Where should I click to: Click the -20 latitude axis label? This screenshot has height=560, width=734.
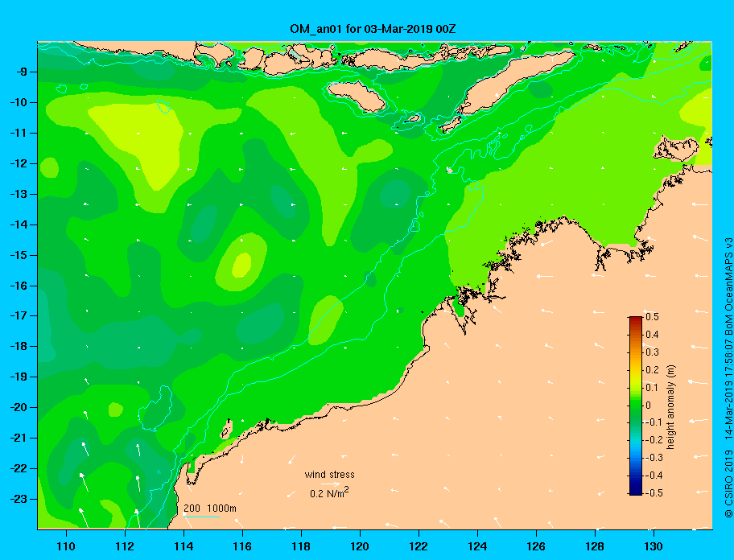[19, 407]
